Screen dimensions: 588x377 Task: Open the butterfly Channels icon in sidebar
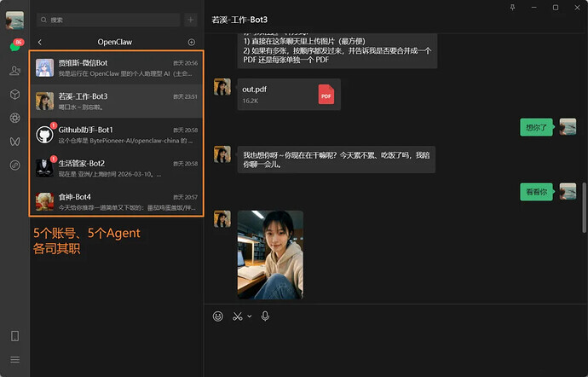(x=15, y=142)
